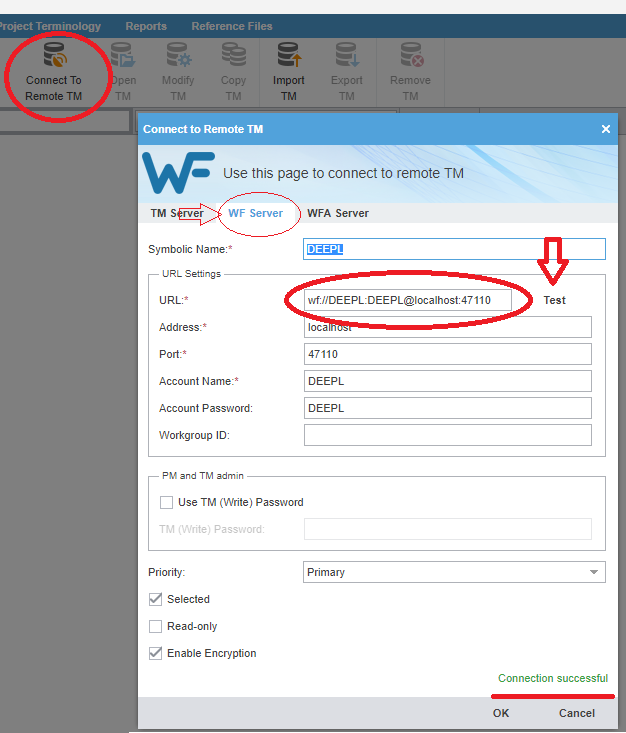
Task: Switch to the WFA Server tab
Action: (337, 213)
